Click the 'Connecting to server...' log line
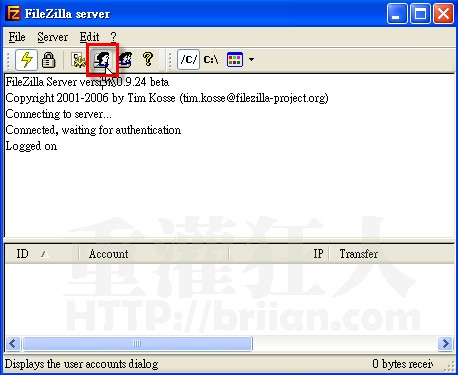 pyautogui.click(x=59, y=114)
